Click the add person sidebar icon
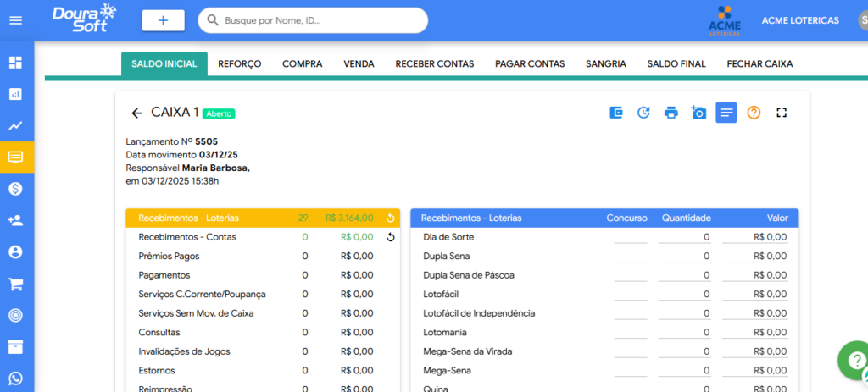868x392 pixels. (15, 220)
